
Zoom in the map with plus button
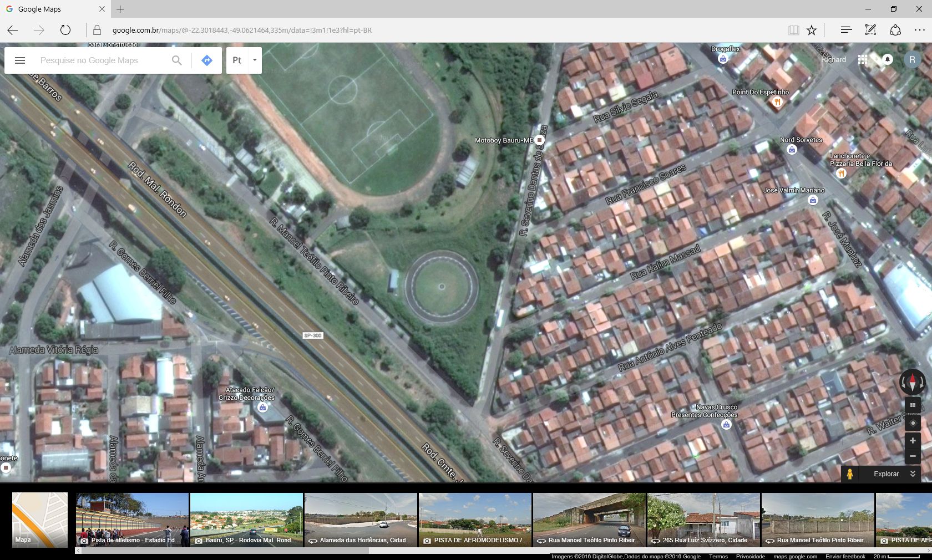click(x=913, y=441)
